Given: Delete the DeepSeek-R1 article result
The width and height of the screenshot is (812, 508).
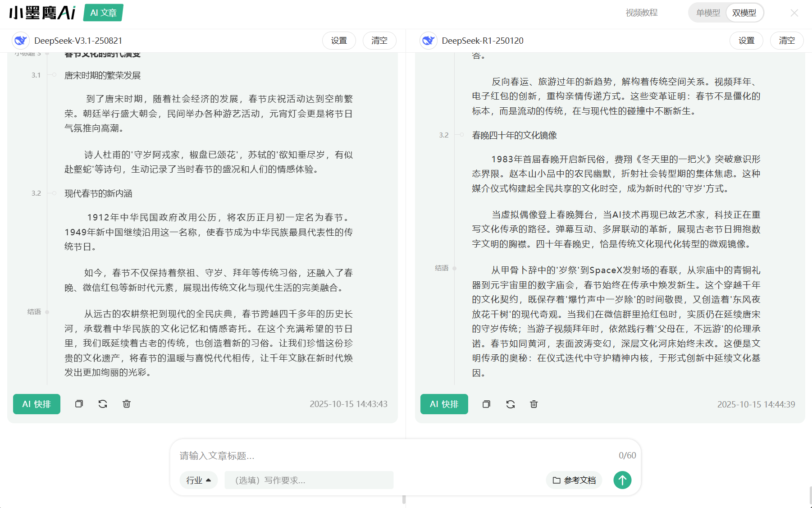Looking at the screenshot, I should (534, 404).
